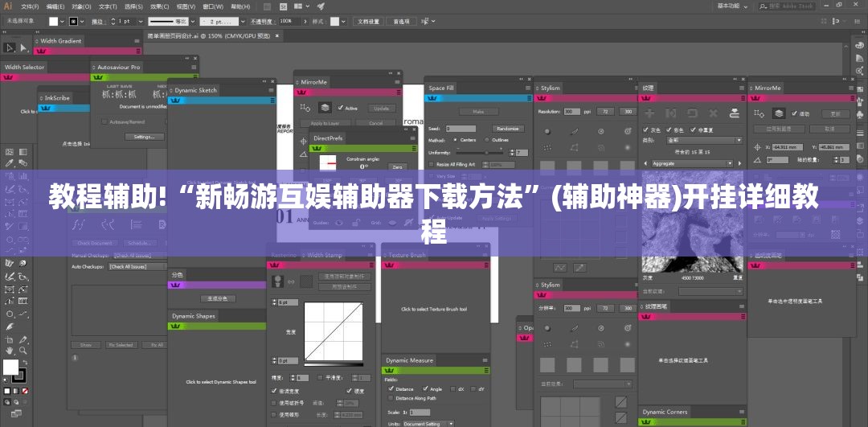The image size is (868, 427).
Task: Toggle the 灰色 checkbox in 纹理 panel
Action: (x=646, y=129)
